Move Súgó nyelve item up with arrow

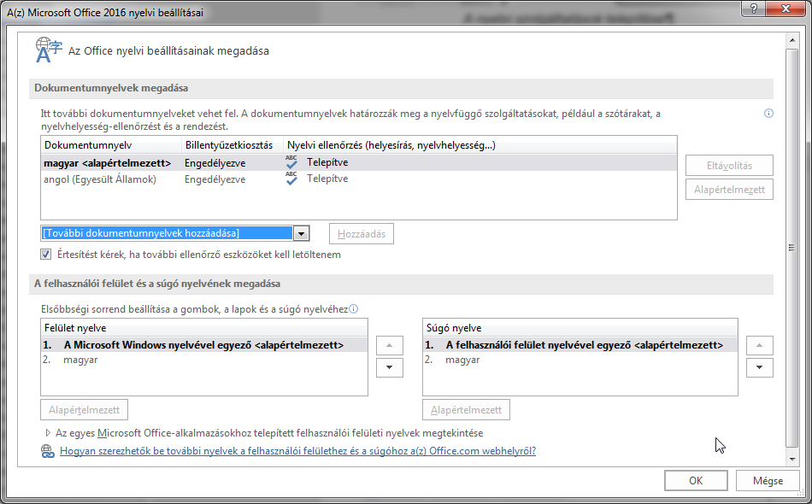759,345
